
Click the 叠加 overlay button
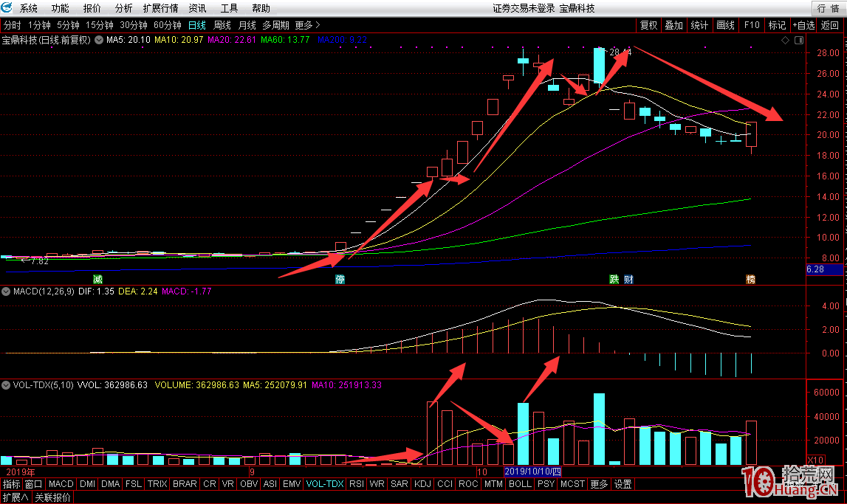coord(673,25)
